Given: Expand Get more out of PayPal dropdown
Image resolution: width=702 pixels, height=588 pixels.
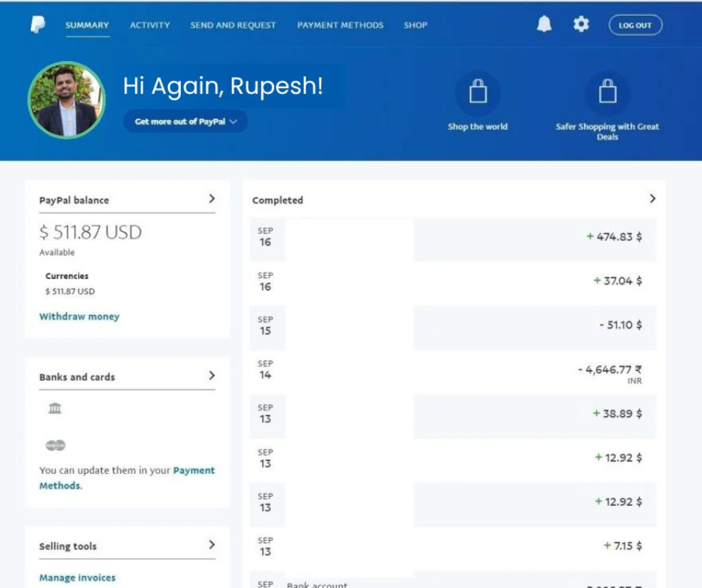Looking at the screenshot, I should 185,122.
